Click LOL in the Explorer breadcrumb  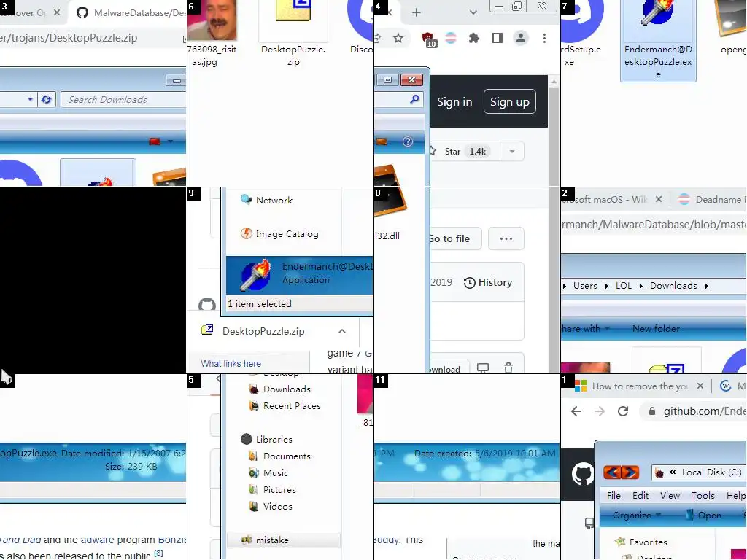[624, 286]
